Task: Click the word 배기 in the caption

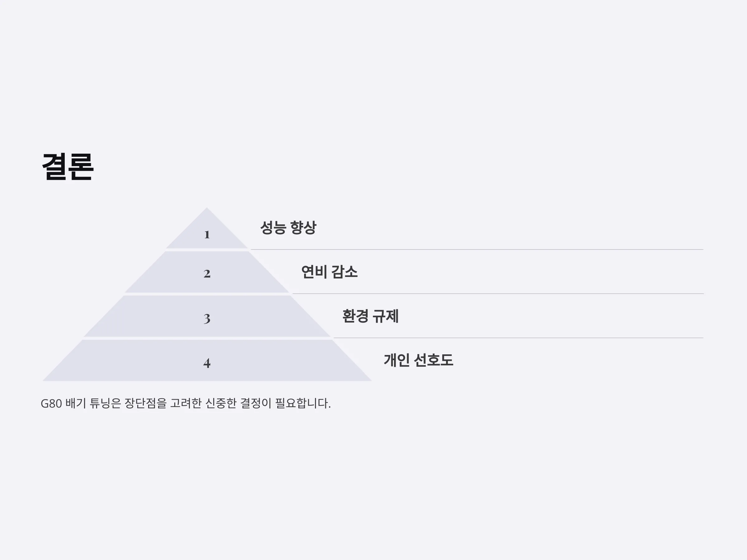Action: 76,404
